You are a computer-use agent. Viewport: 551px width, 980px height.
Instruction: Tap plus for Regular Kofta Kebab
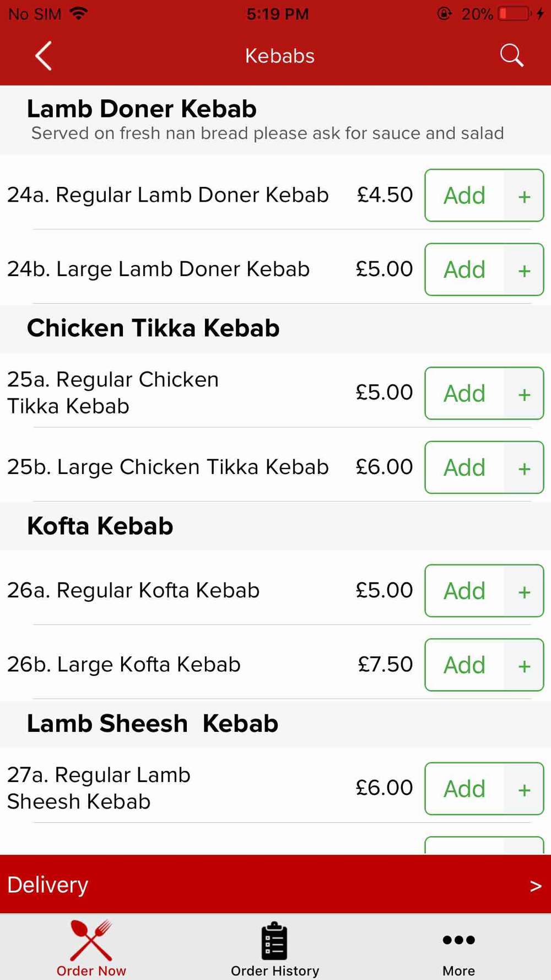(524, 591)
